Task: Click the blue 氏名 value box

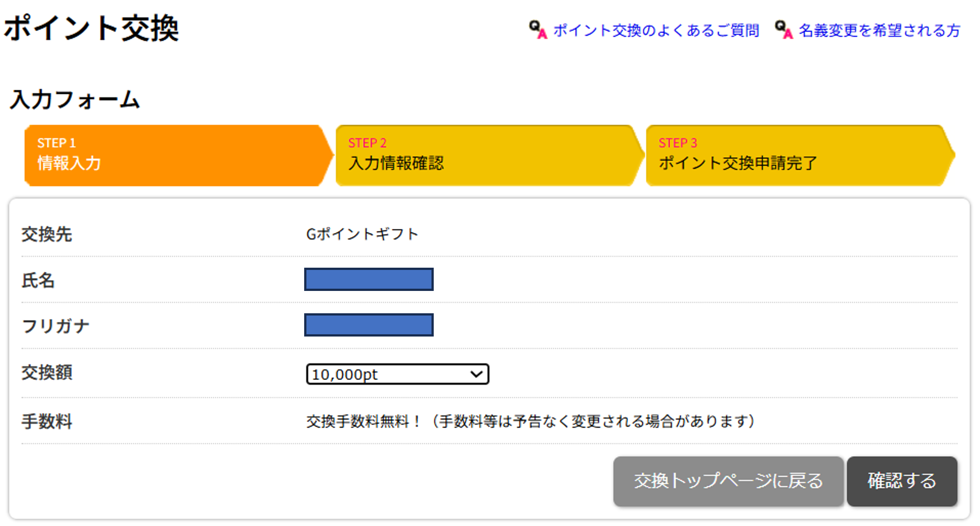Action: coord(369,279)
